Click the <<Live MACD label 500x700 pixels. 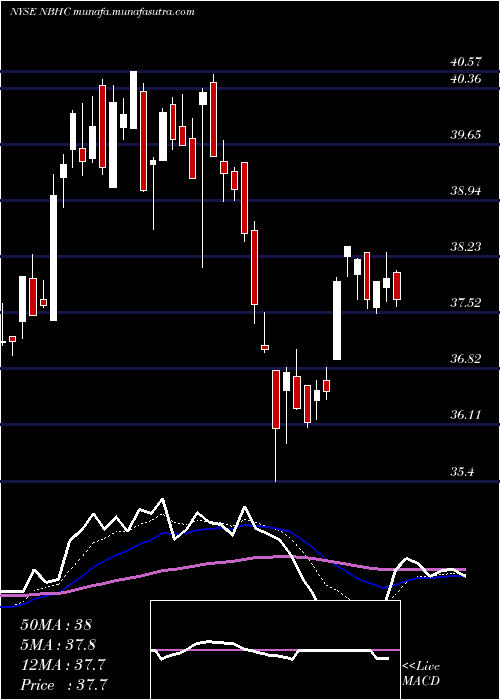click(421, 674)
